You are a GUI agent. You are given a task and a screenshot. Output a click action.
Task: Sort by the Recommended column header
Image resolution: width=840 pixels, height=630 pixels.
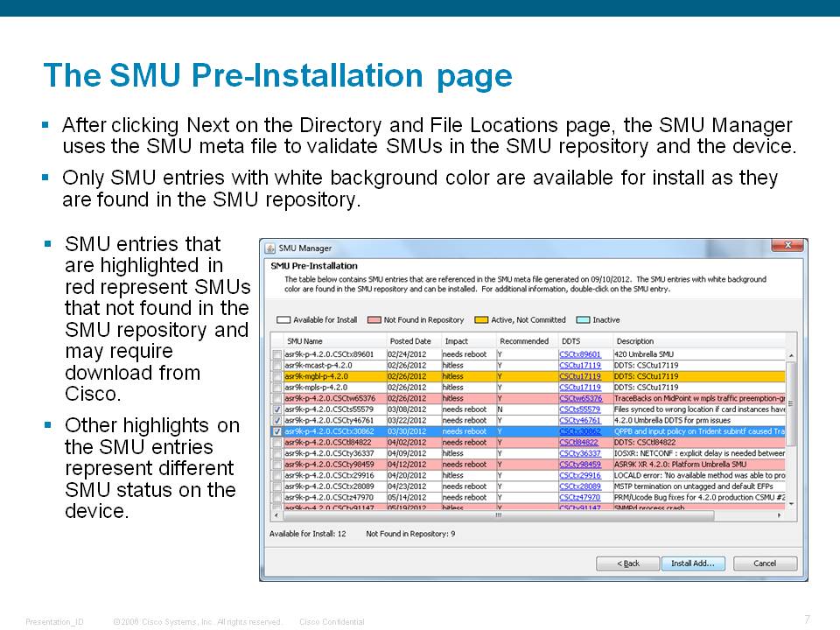pos(527,340)
